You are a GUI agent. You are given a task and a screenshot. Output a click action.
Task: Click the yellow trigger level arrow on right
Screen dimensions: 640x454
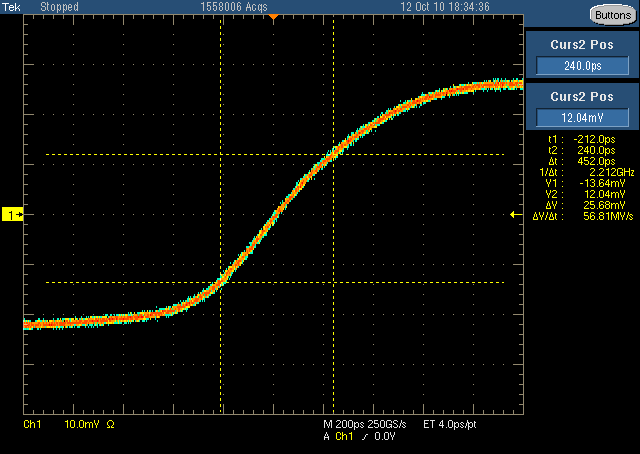[516, 214]
